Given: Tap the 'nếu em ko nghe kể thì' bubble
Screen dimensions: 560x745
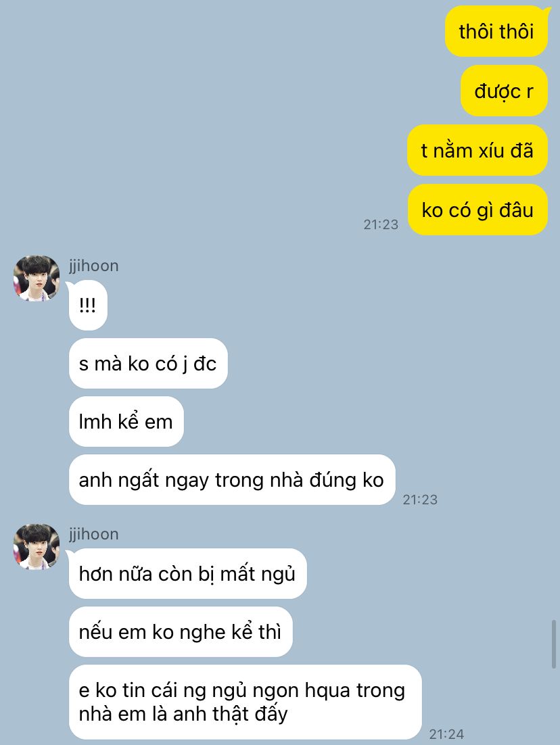Looking at the screenshot, I should 181,632.
